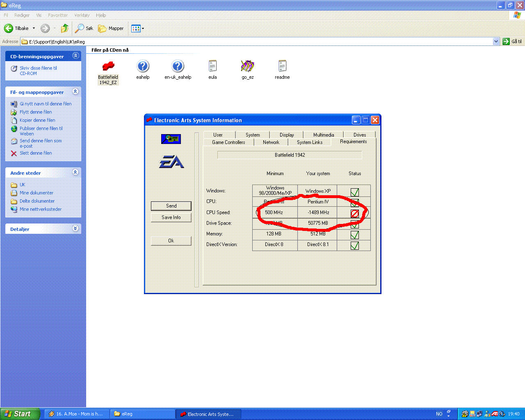Click the Windows Start button
The height and width of the screenshot is (420, 525).
(x=20, y=414)
